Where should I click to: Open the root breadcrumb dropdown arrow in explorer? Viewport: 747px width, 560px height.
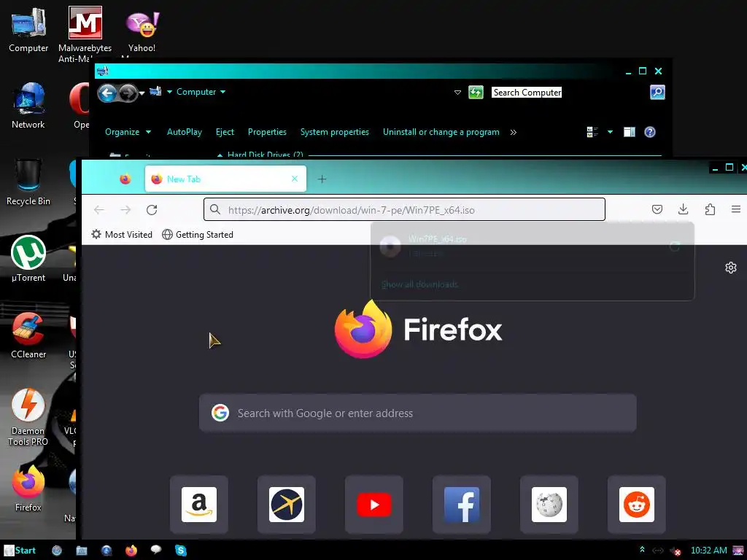[x=169, y=92]
